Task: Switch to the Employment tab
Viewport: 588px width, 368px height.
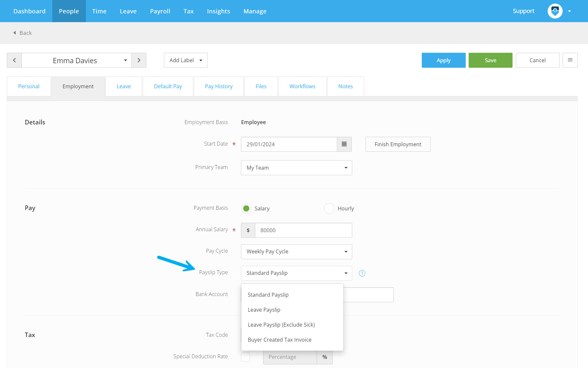Action: (78, 86)
